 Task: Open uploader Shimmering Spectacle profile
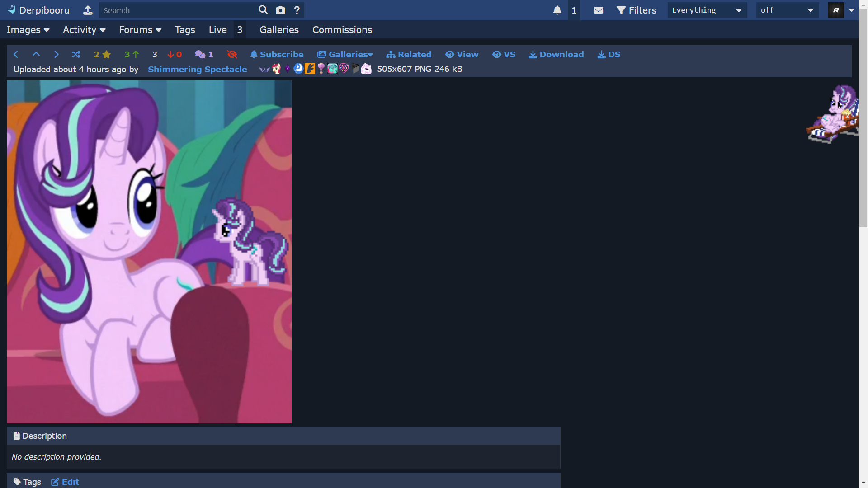[197, 69]
